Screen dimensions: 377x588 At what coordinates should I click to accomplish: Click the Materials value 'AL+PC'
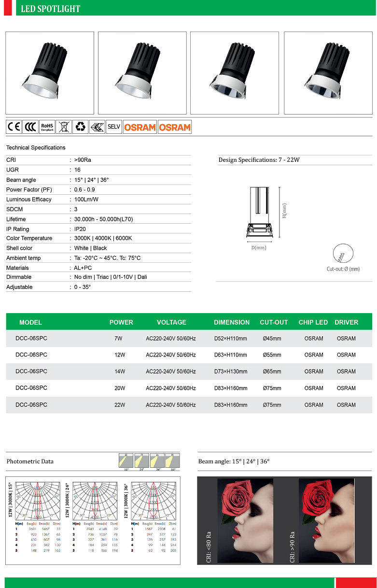[x=83, y=268]
